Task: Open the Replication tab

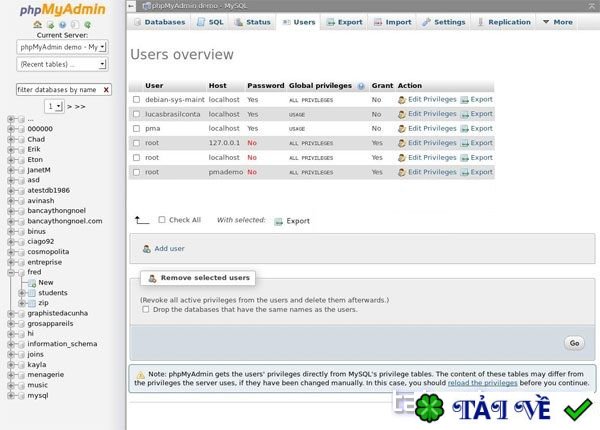Action: pos(504,22)
